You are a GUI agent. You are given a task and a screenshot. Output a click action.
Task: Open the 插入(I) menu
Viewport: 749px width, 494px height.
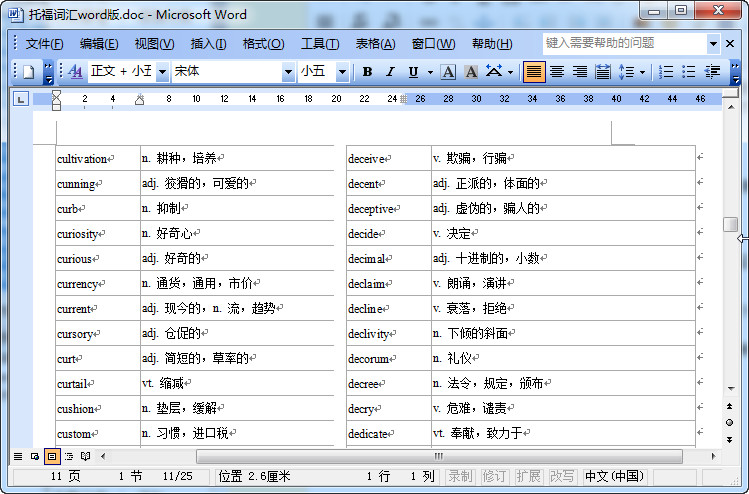[208, 44]
